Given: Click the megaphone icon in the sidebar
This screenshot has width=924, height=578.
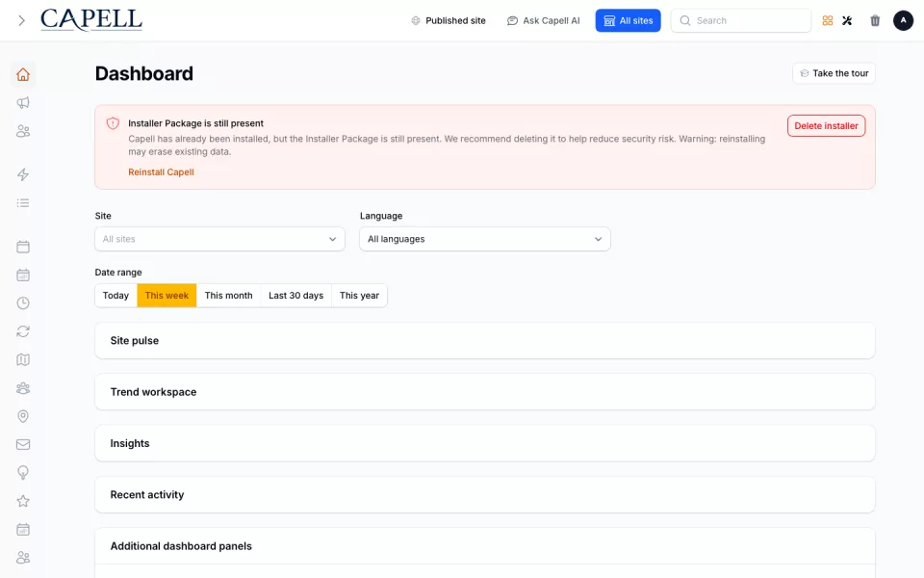Looking at the screenshot, I should coord(23,103).
